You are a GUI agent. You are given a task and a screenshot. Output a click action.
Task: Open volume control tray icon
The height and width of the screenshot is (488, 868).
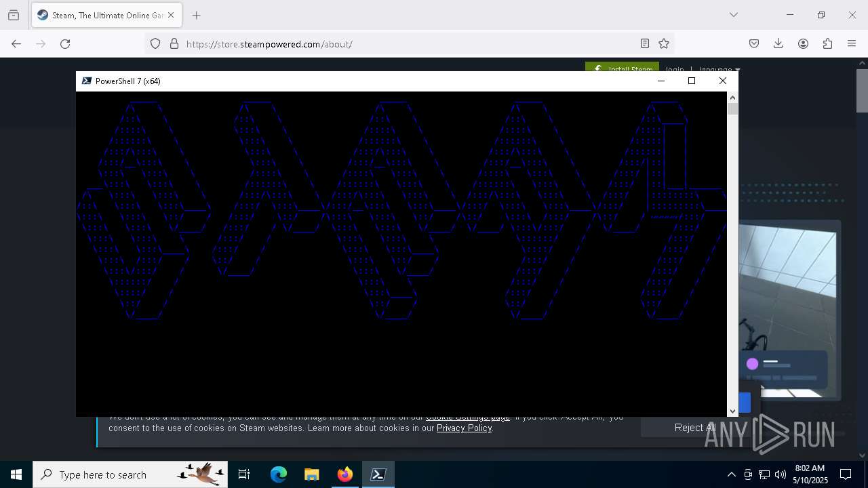point(781,474)
